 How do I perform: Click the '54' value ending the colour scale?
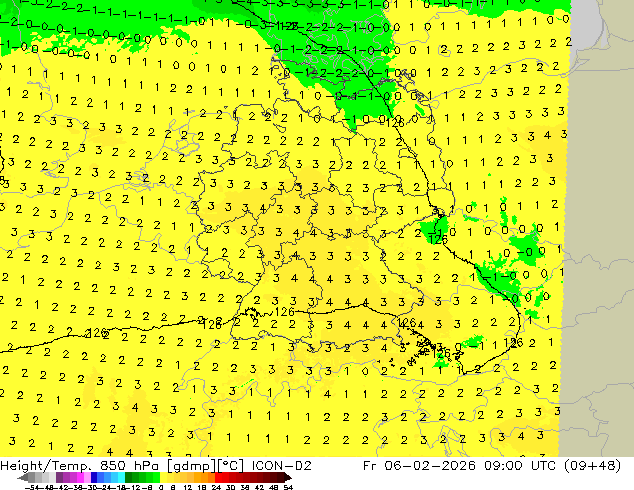click(289, 487)
